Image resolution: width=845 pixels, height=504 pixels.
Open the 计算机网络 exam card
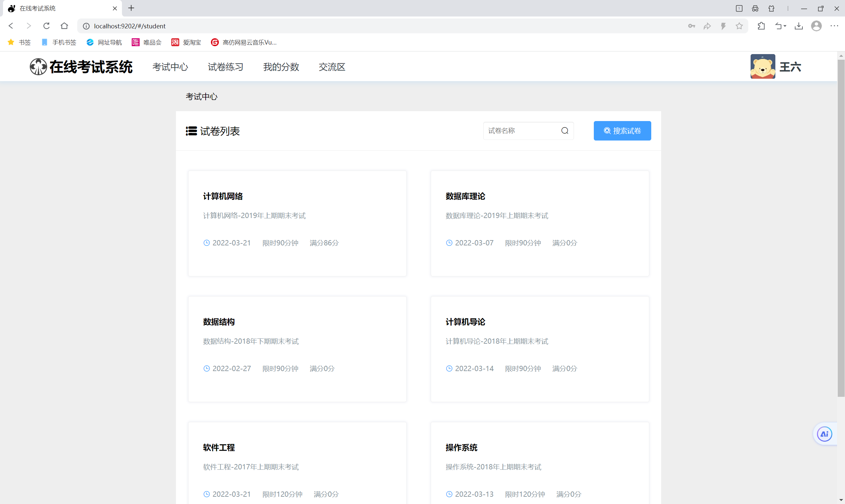coord(297,223)
